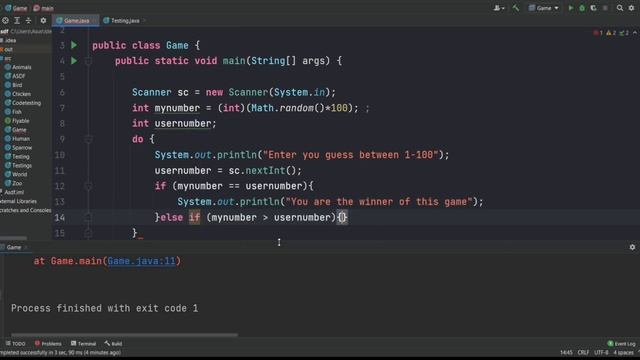The image size is (640, 360).
Task: Switch to the Game.java editor tab
Action: [x=76, y=20]
